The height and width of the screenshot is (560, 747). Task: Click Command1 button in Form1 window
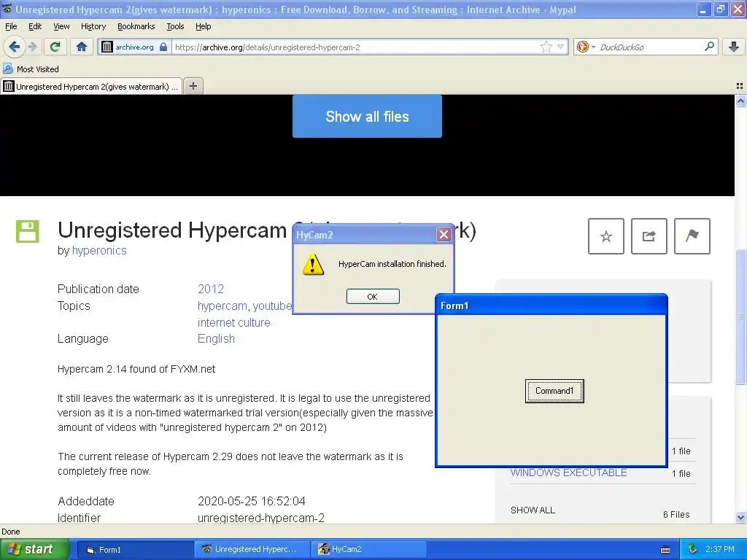pos(554,391)
